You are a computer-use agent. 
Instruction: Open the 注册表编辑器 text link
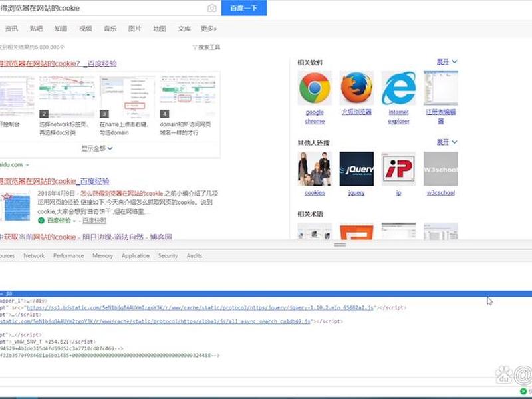pos(441,116)
